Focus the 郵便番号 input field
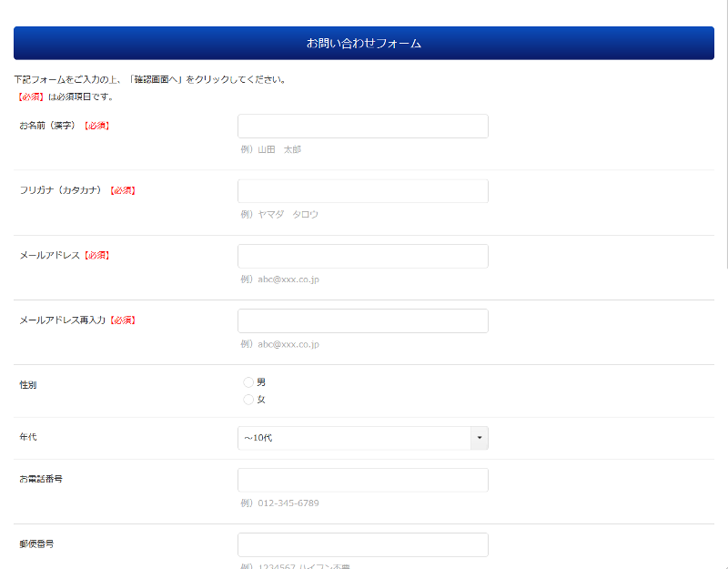Screen dimensions: 728x569 (362, 544)
